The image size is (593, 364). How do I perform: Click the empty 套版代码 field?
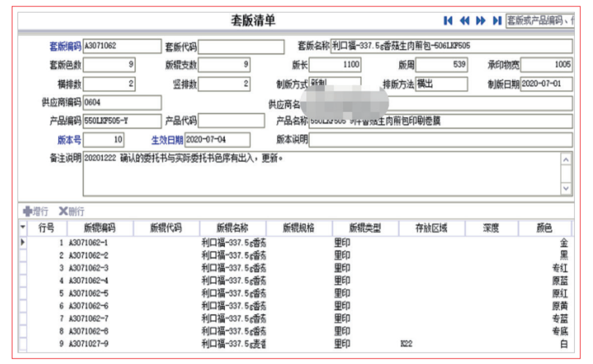click(241, 47)
